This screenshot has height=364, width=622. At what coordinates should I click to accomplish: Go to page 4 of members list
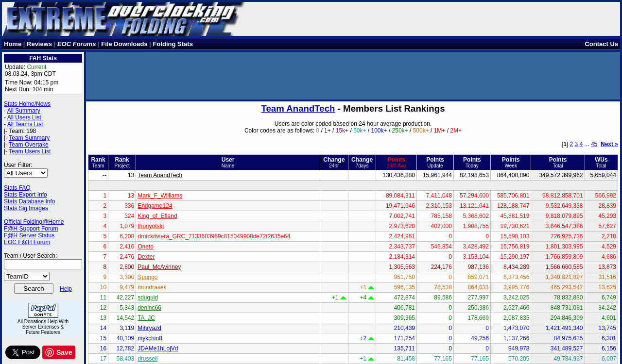click(x=581, y=144)
